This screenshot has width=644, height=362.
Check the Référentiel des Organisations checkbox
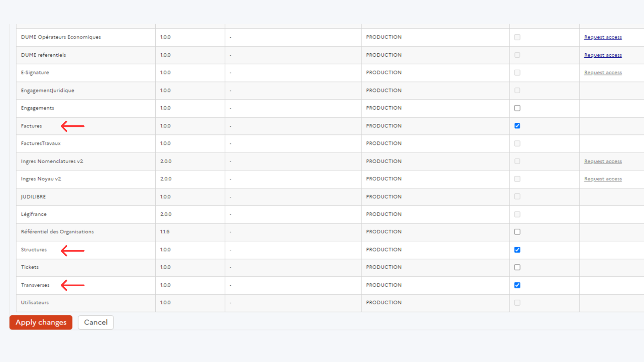click(x=517, y=232)
